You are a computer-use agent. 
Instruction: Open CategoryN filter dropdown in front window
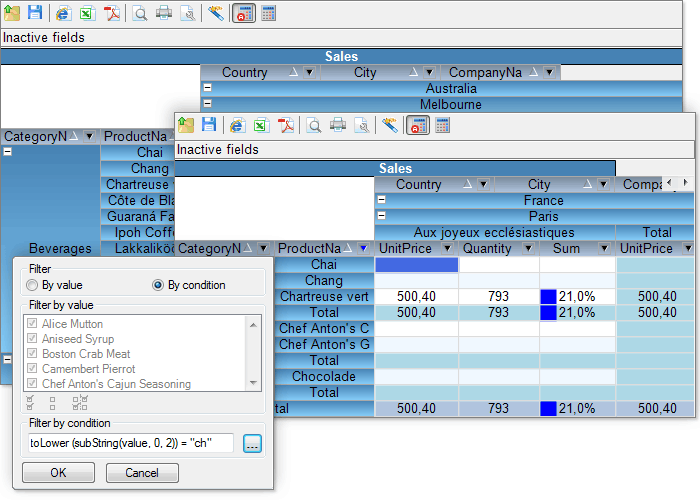[x=263, y=248]
